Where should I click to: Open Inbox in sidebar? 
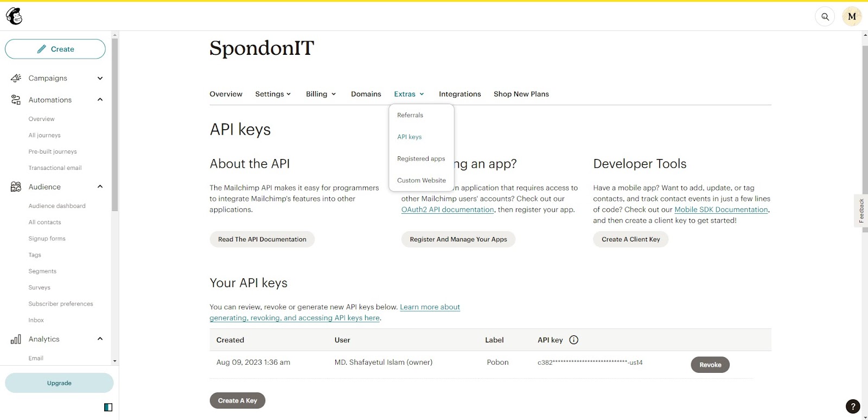(x=36, y=320)
